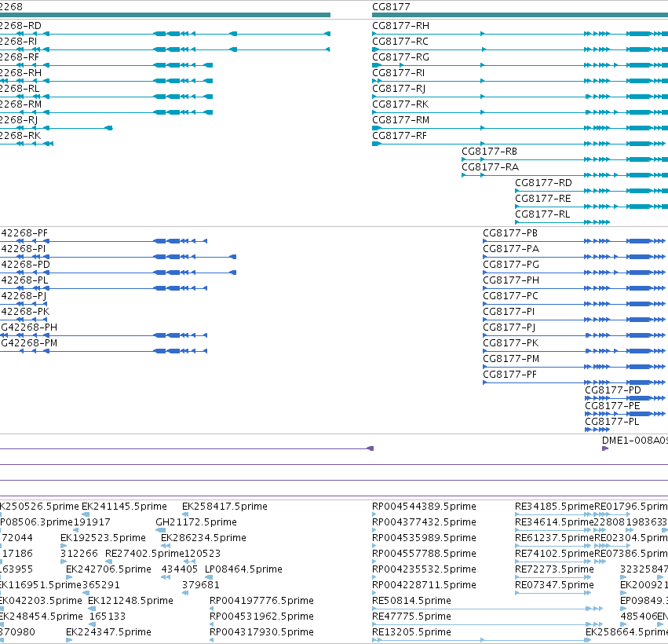The image size is (668, 644).
Task: Click EST label EK258417.5prime
Action: pos(224,507)
